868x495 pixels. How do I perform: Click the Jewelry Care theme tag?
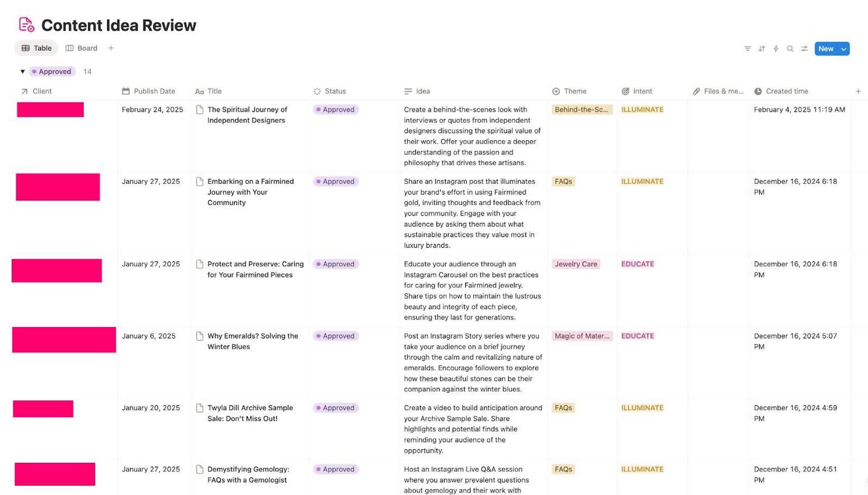576,264
